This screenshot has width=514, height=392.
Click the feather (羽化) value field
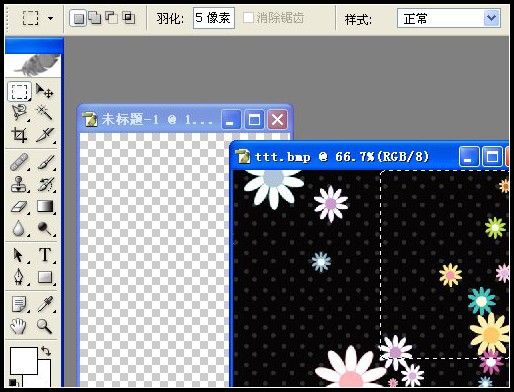214,18
